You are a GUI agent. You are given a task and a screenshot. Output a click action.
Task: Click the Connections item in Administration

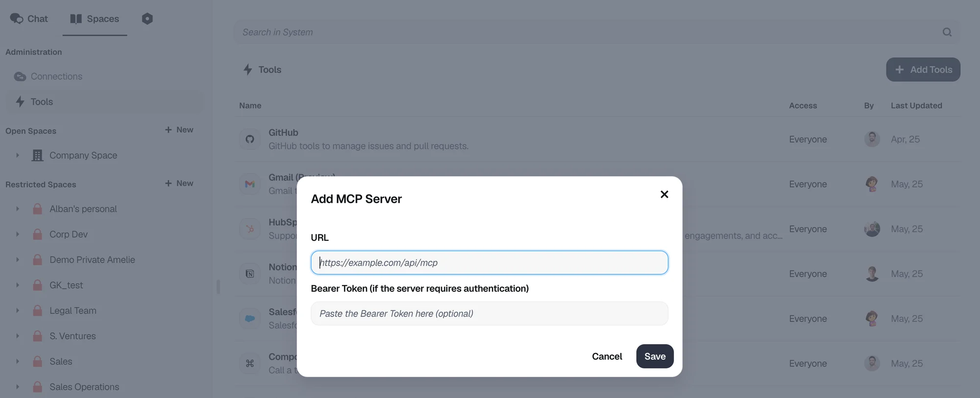coord(56,76)
